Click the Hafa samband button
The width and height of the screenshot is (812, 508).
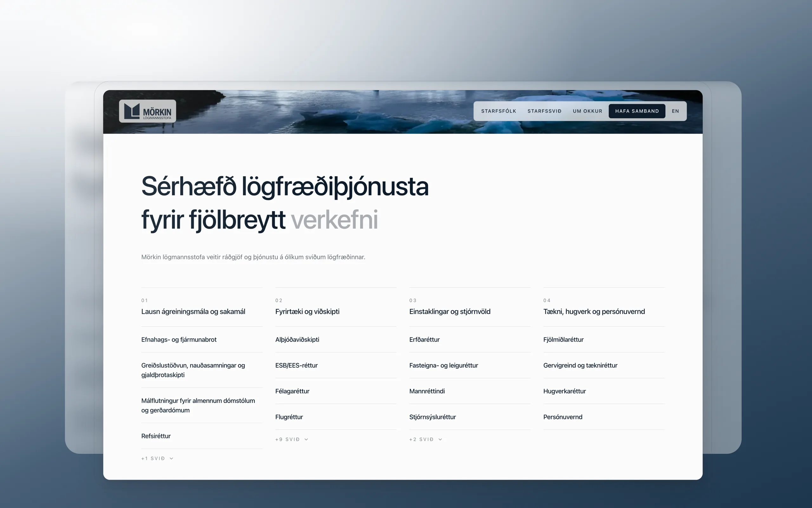click(x=637, y=111)
